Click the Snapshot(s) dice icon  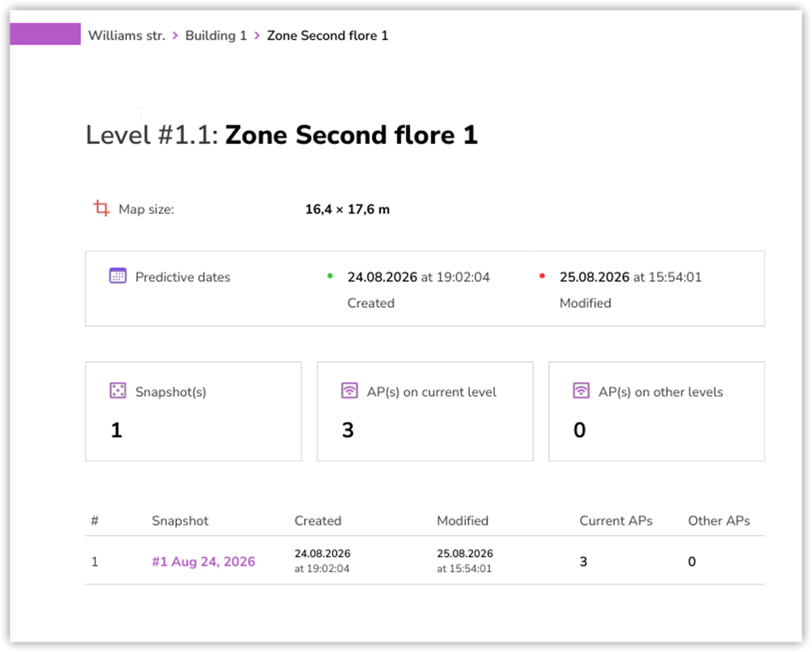118,391
